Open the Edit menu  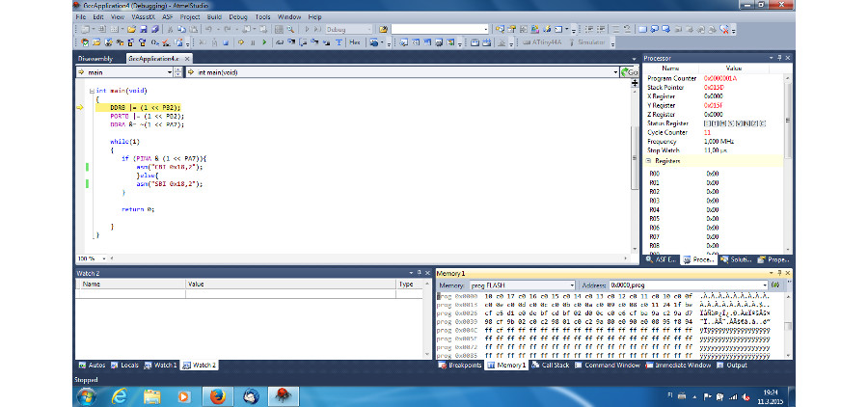98,17
